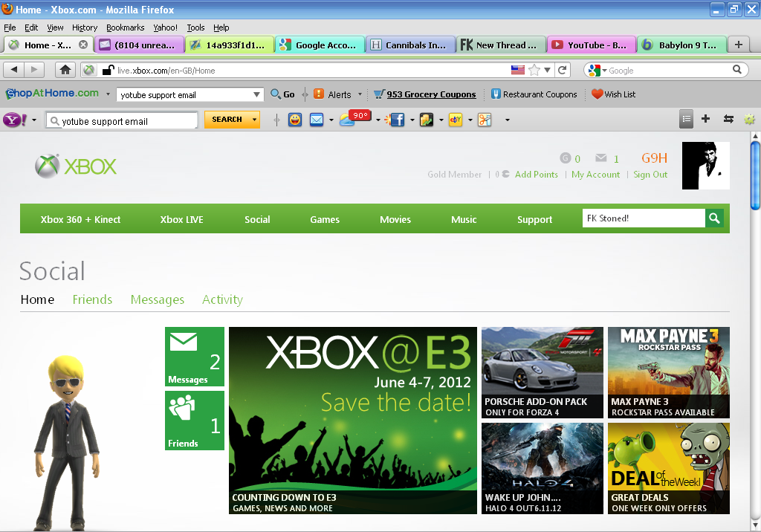Click the Yahoo toolbar plus icon
Viewport: 761px width, 532px height.
click(706, 119)
